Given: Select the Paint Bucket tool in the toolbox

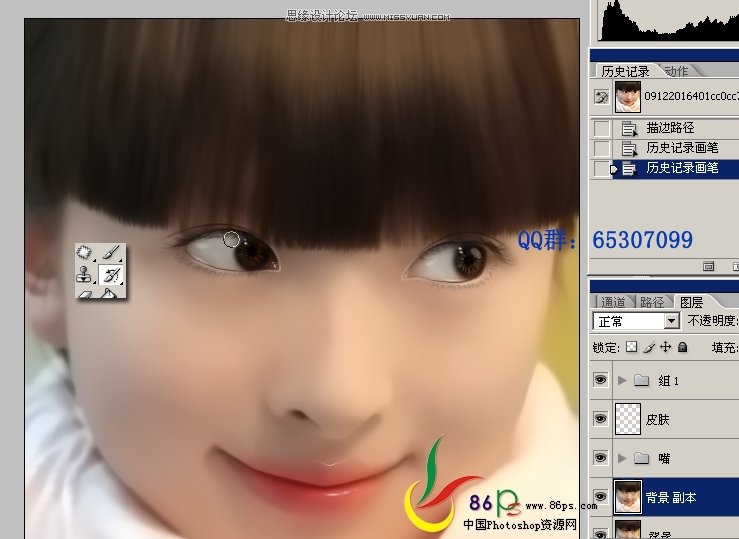Looking at the screenshot, I should [x=111, y=293].
